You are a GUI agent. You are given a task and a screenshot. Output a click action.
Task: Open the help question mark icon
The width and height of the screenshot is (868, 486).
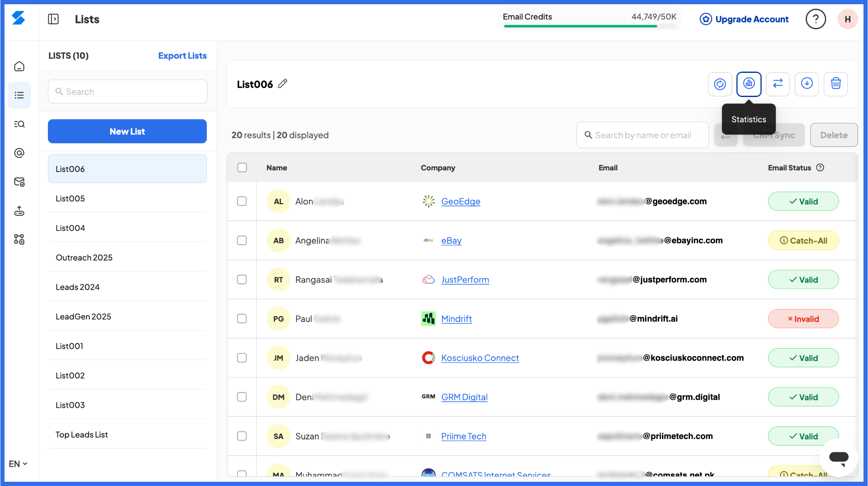point(815,19)
